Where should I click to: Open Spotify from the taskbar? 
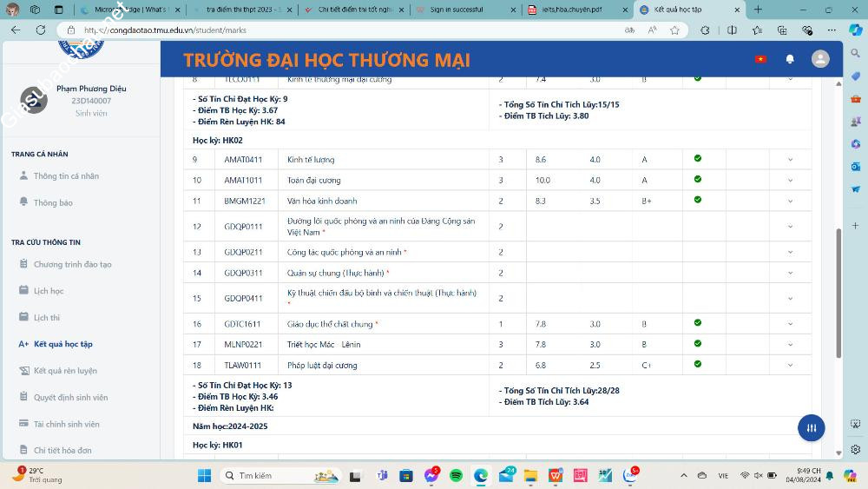click(456, 476)
